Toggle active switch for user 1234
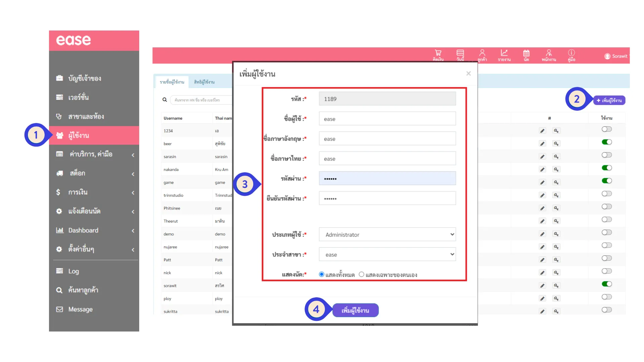 (x=606, y=129)
